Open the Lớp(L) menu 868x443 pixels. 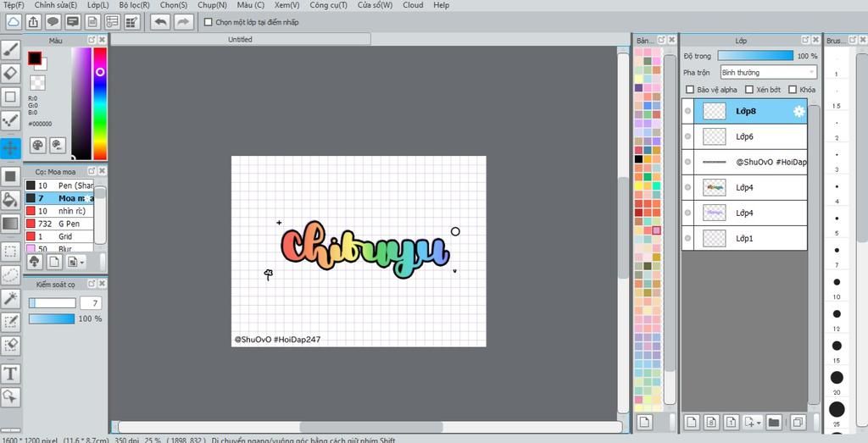coord(98,5)
